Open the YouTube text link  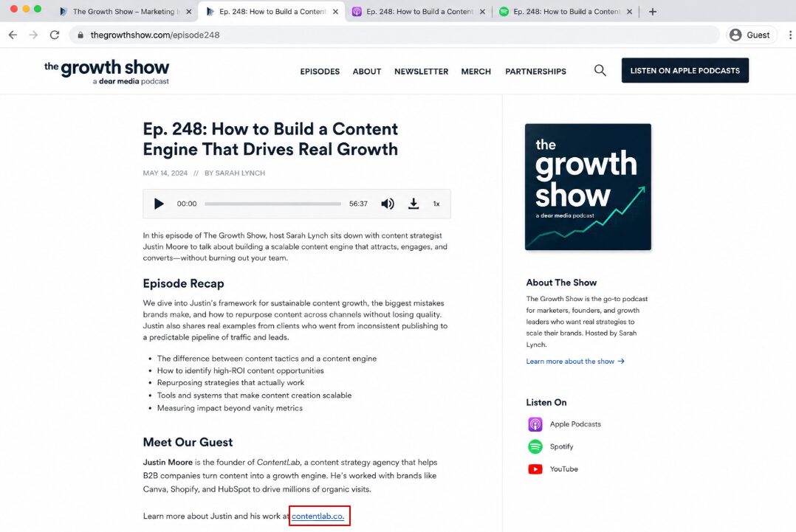(564, 469)
